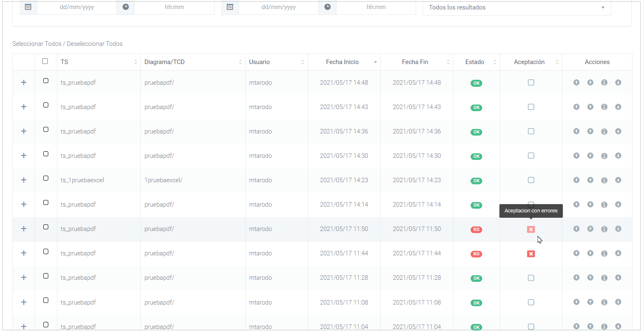This screenshot has height=331, width=644.
Task: Click the first up-arrow action icon in the 14:36 row
Action: pos(576,131)
